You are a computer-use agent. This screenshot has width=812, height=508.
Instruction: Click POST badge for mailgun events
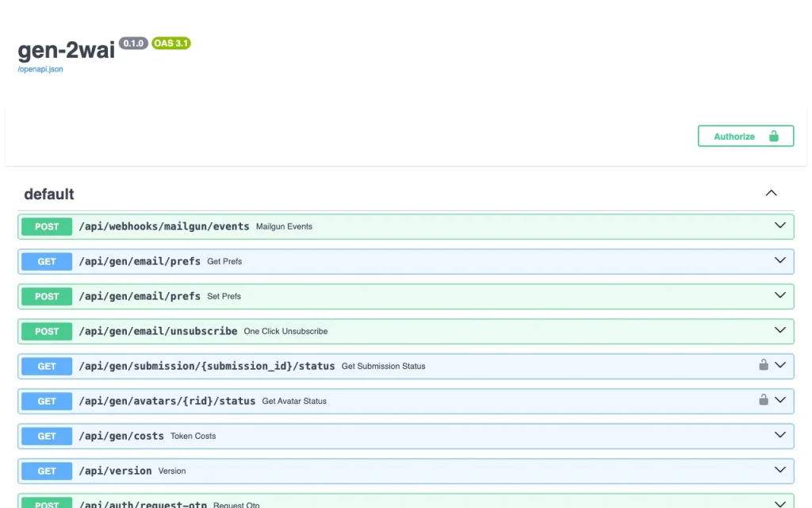pyautogui.click(x=47, y=226)
